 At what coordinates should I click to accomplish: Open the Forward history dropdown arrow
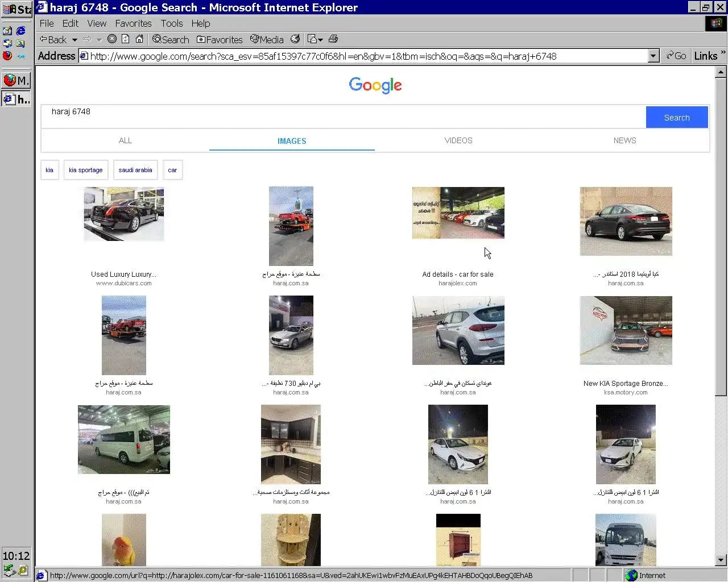(100, 40)
